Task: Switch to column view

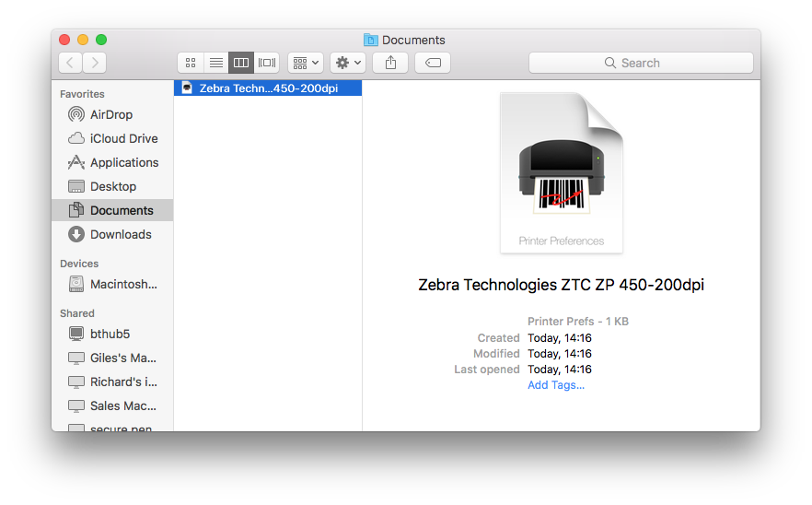Action: click(x=241, y=63)
